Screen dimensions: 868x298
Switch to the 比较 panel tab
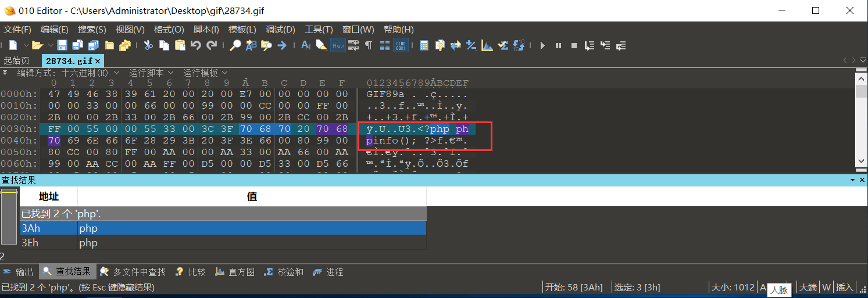click(191, 272)
